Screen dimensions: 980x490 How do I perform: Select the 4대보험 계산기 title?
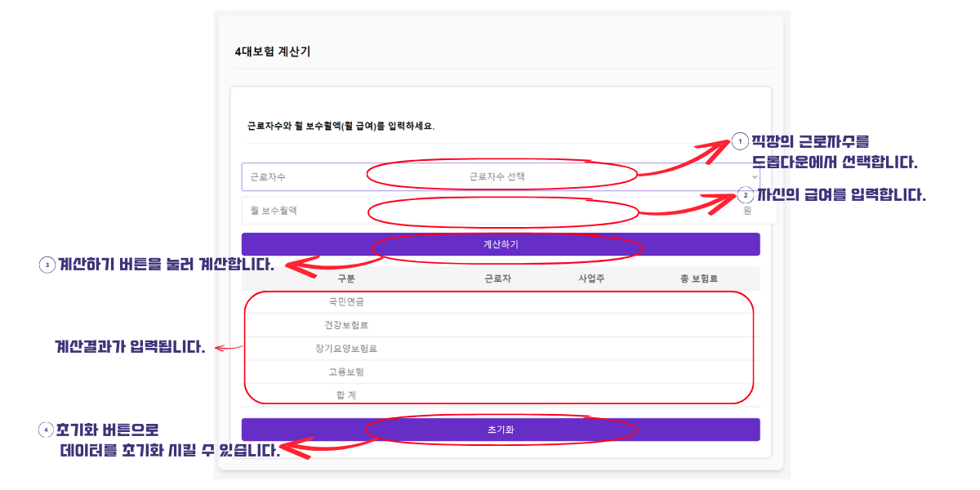pos(273,51)
